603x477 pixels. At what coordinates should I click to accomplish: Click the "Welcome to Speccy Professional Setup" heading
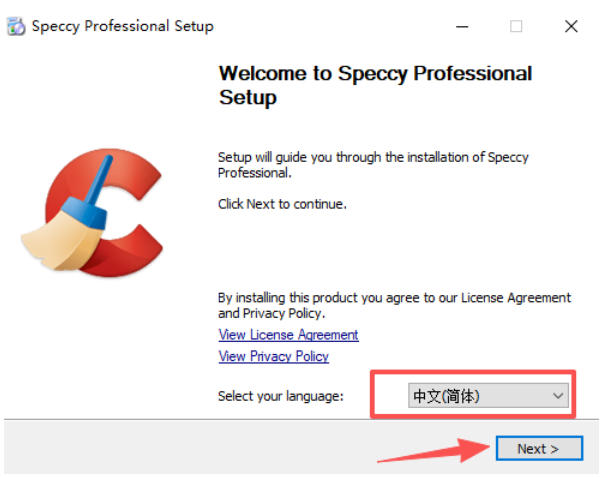[x=375, y=85]
